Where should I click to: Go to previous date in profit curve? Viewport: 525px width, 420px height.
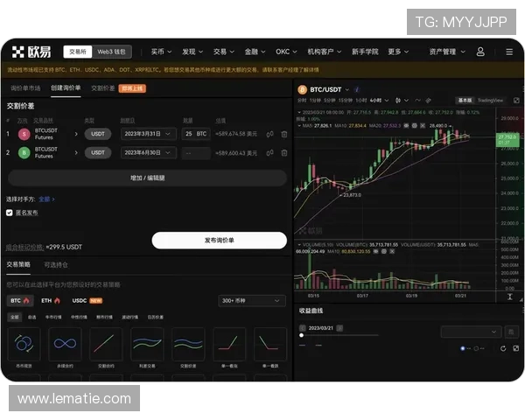pyautogui.click(x=303, y=328)
